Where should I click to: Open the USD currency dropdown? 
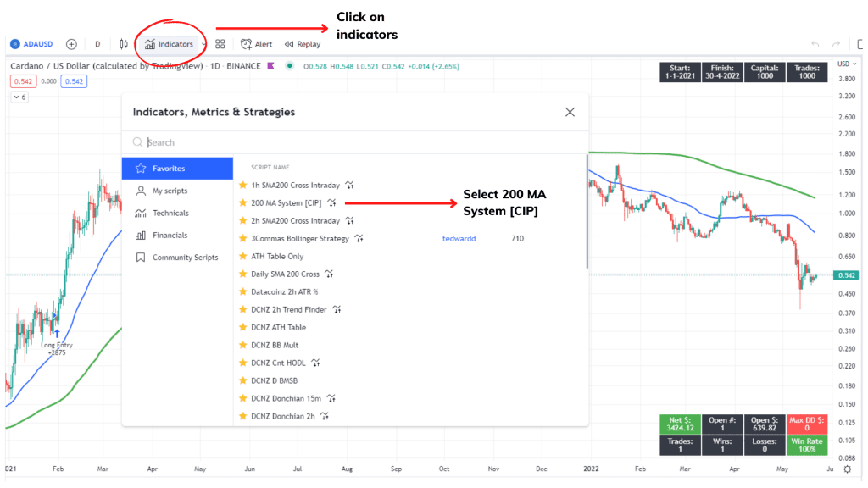tap(847, 64)
